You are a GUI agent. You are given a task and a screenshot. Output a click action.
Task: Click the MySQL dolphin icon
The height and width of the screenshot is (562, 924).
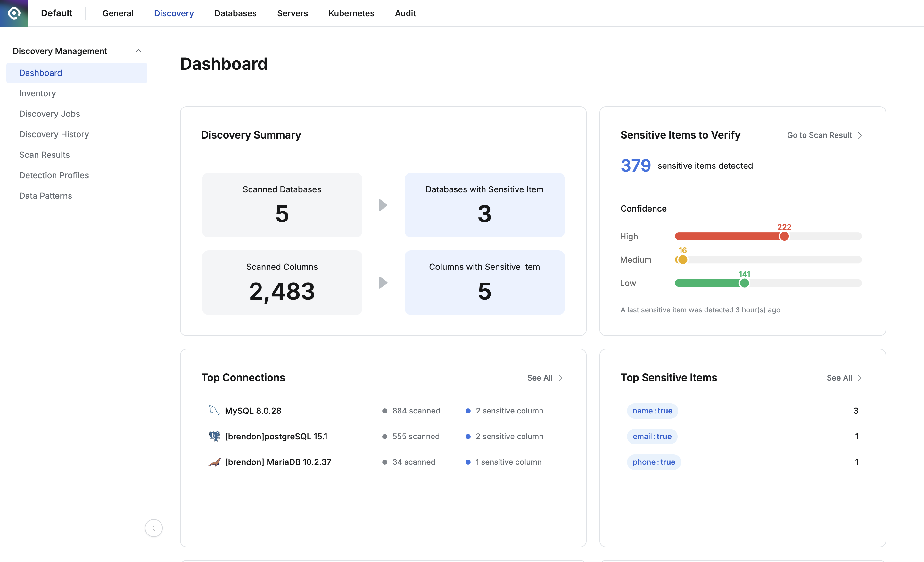pos(214,410)
